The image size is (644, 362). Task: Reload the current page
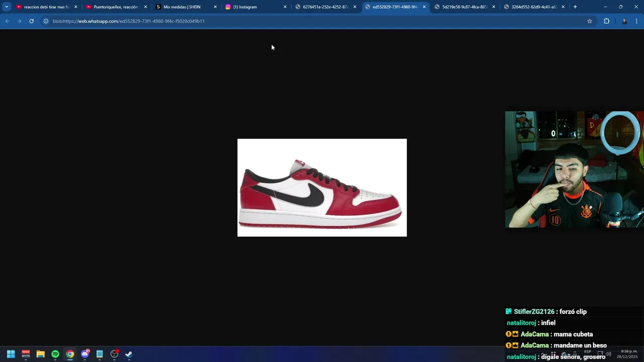click(x=31, y=21)
